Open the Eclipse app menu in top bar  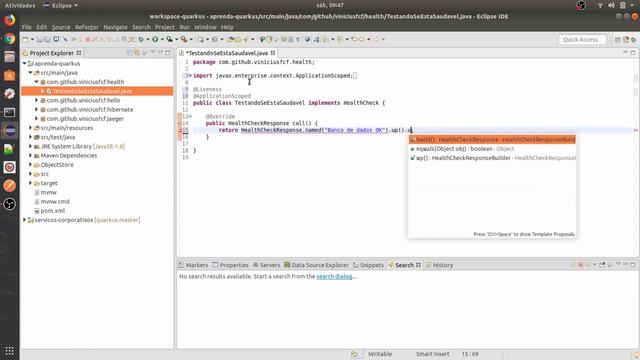[x=61, y=5]
